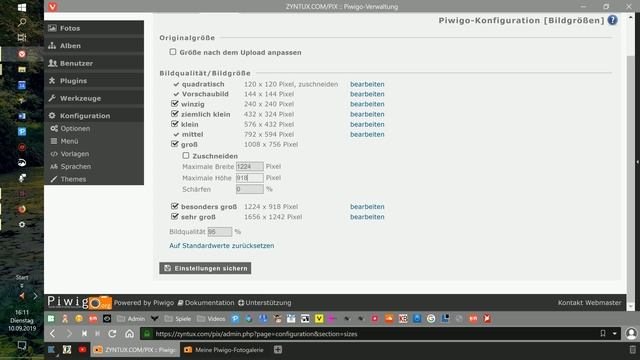Uncheck the 'klein' size checkbox

(x=175, y=124)
